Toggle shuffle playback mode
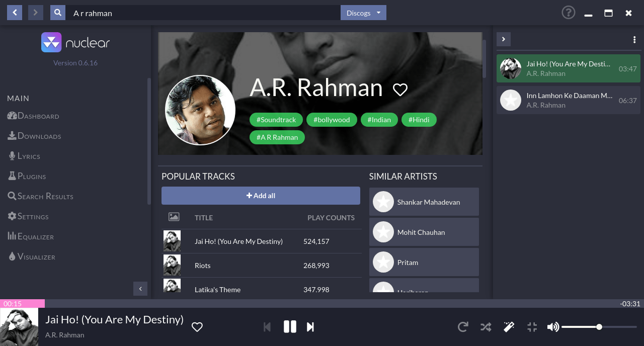The image size is (644, 346). tap(486, 327)
